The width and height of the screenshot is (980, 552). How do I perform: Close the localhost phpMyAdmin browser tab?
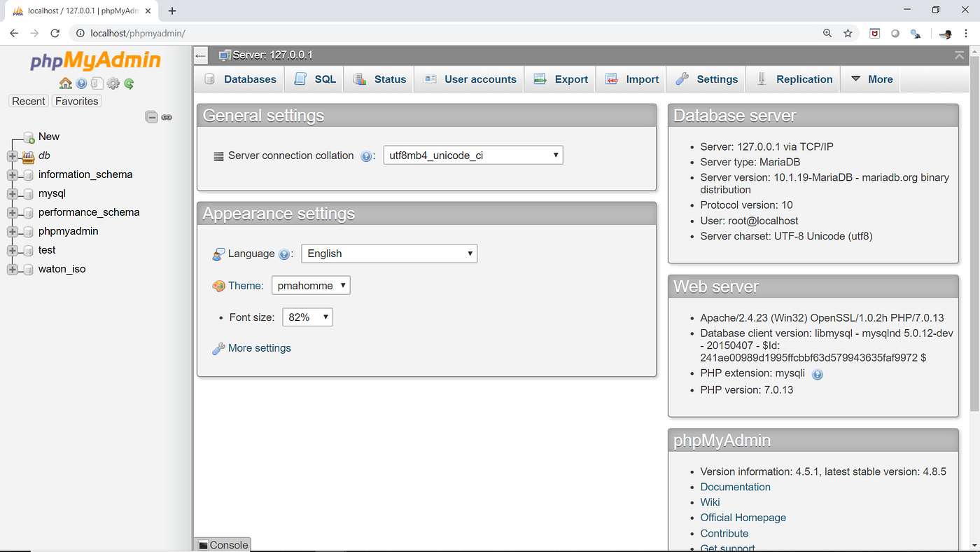click(148, 11)
